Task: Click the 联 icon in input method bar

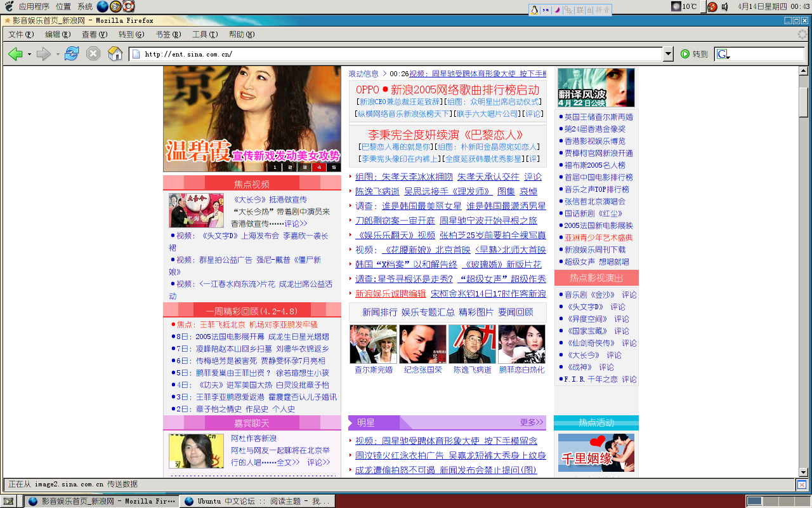Action: [x=579, y=10]
